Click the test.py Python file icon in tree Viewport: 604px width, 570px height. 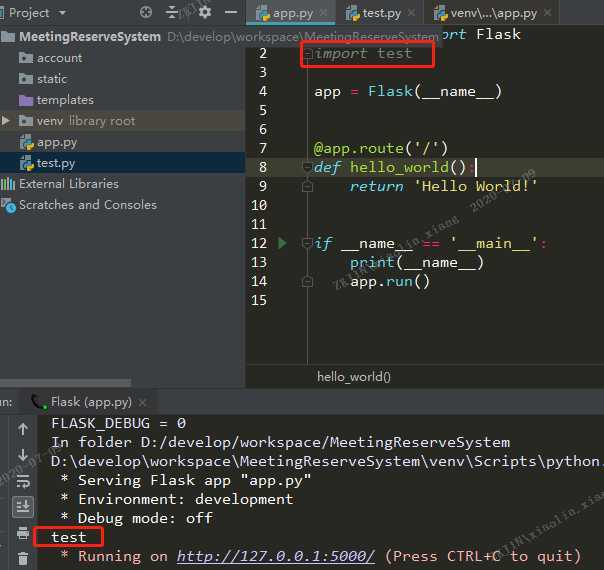click(27, 163)
